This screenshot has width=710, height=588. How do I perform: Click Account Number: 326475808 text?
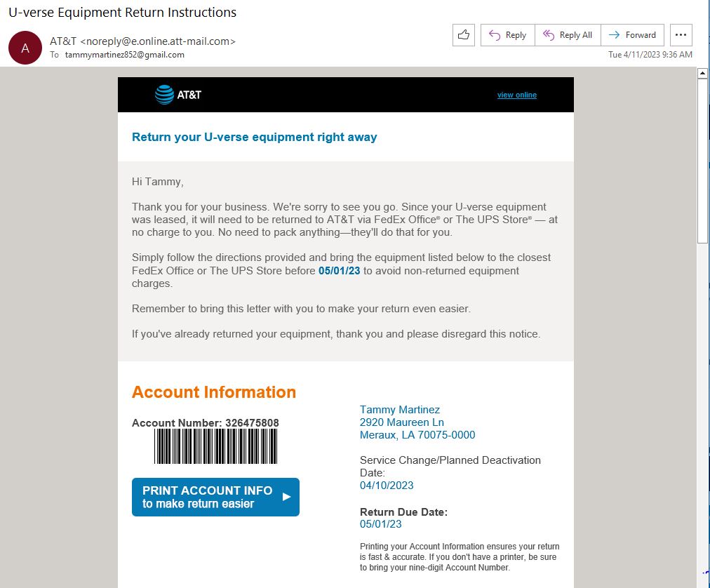(x=205, y=422)
